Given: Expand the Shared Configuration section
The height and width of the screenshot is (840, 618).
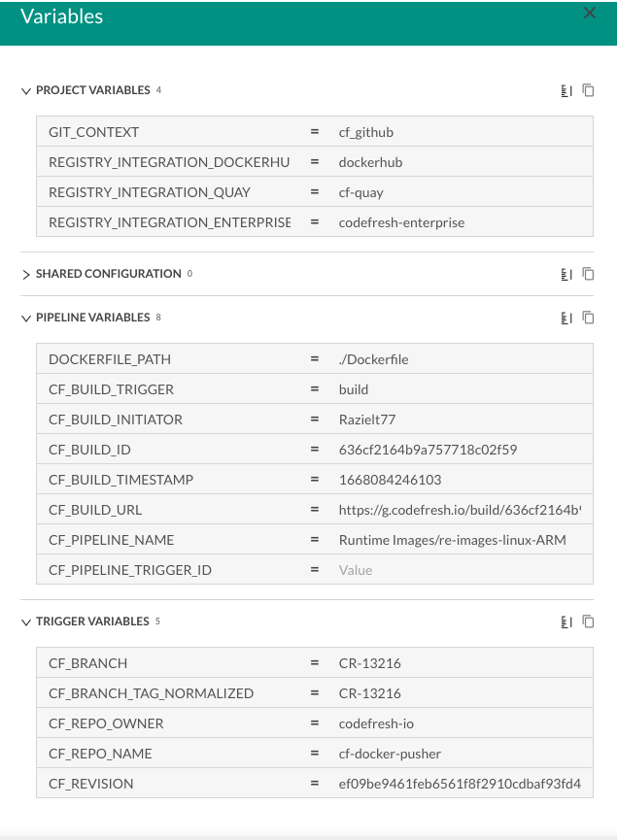Looking at the screenshot, I should click(x=26, y=274).
